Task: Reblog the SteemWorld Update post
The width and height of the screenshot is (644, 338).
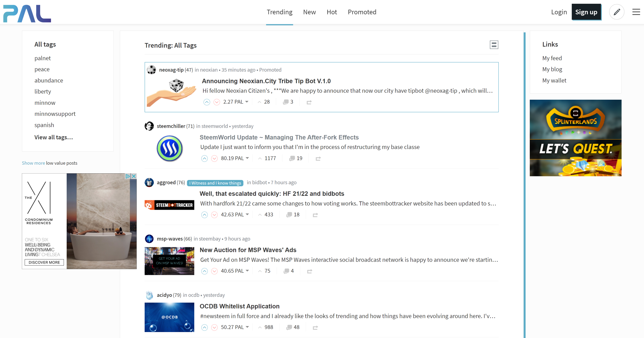Action: point(318,158)
